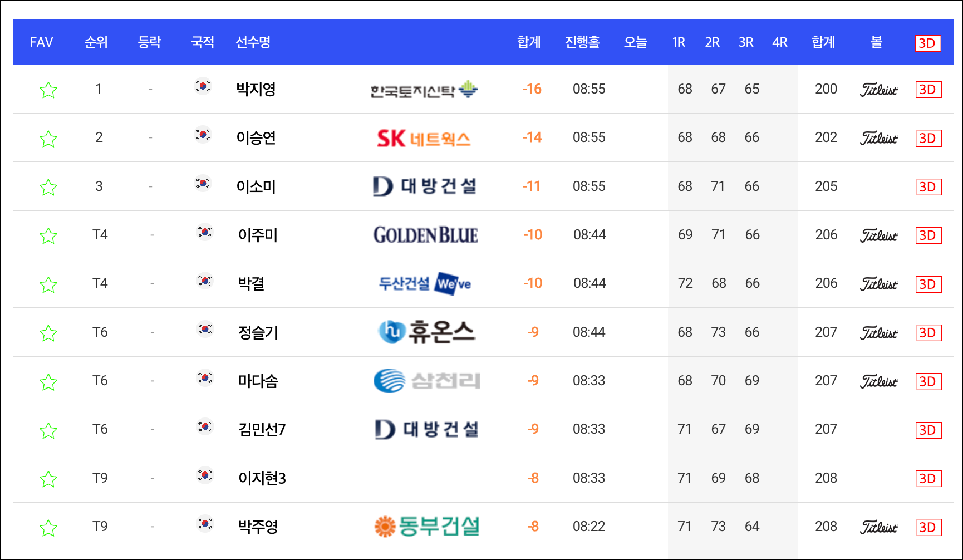
Task: Click the SK네트웍스 sponsor logo
Action: coord(424,137)
